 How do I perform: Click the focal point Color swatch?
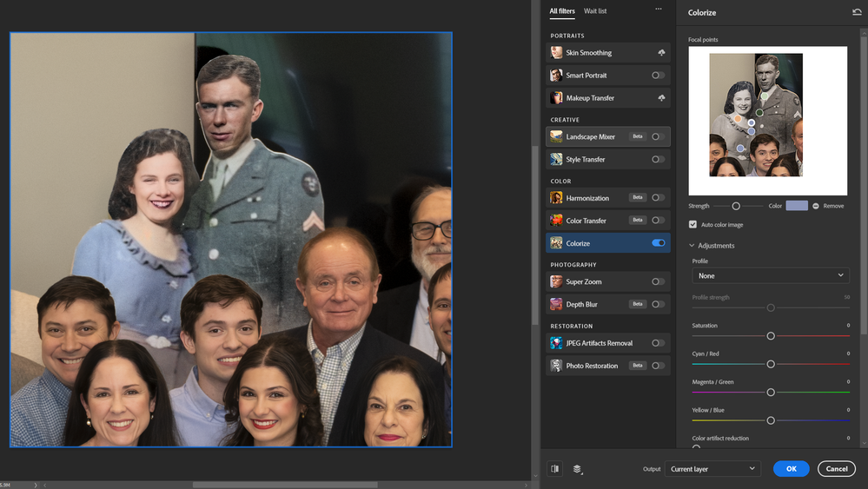pyautogui.click(x=797, y=206)
